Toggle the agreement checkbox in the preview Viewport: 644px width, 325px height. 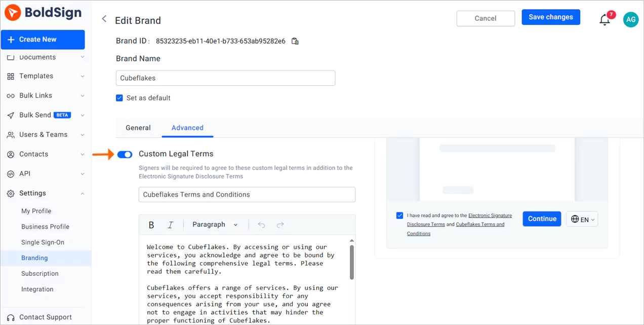point(400,215)
